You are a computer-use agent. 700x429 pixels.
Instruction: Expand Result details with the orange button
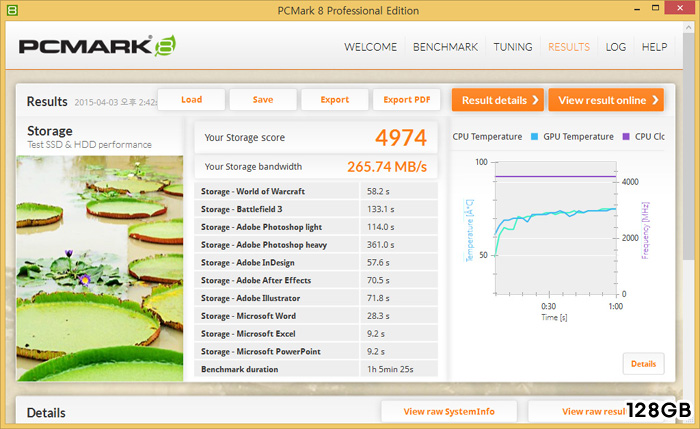pos(497,100)
